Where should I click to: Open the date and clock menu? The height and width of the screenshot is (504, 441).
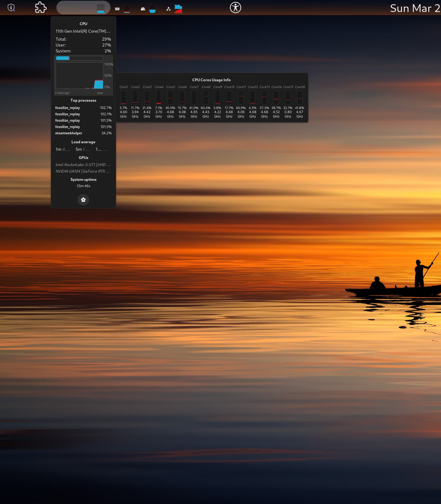click(x=415, y=8)
